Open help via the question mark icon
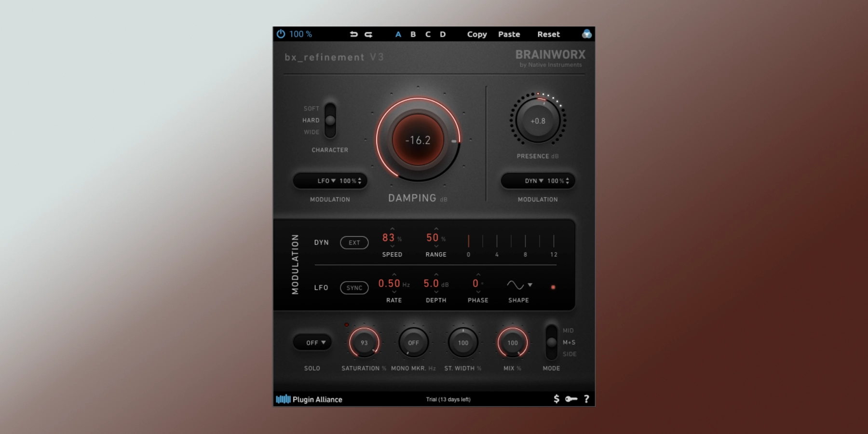The width and height of the screenshot is (868, 434). [x=586, y=399]
